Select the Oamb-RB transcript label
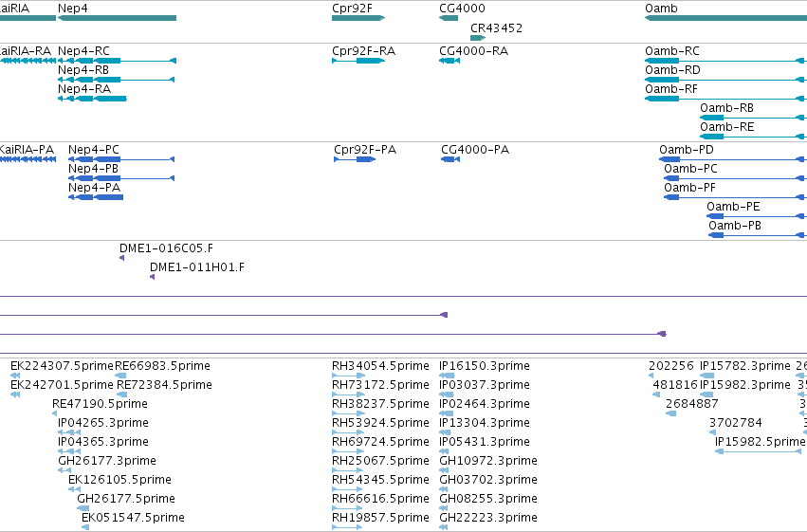This screenshot has height=532, width=807. (x=726, y=108)
